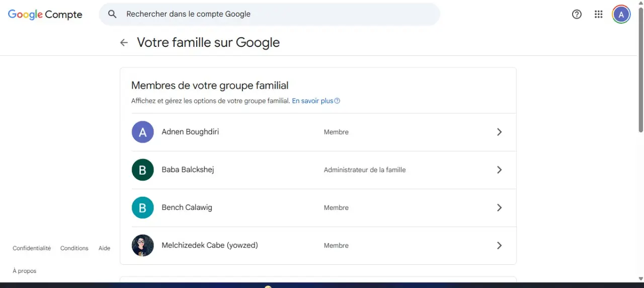Open the help question mark icon
644x288 pixels.
pos(577,14)
